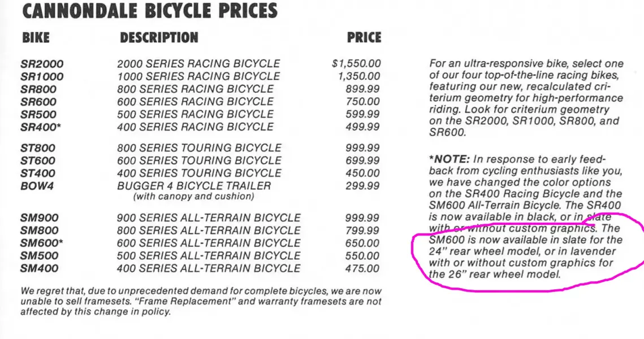Screen dimensions: 644x339
Task: Select the BOW4 trailer code
Action: tap(37, 186)
